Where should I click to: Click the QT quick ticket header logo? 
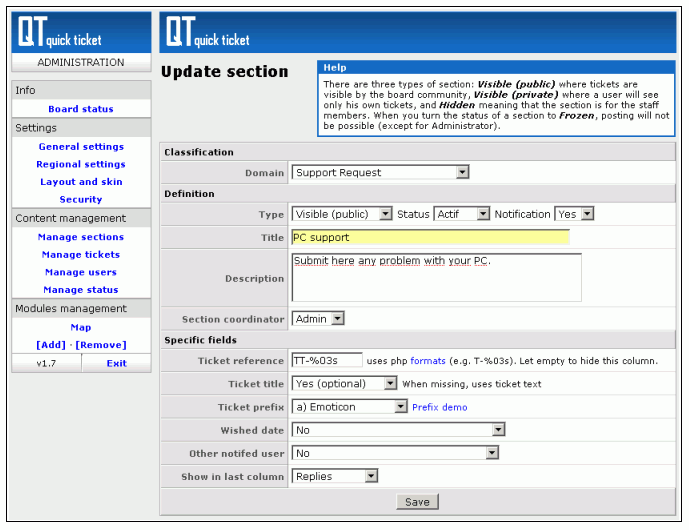(x=208, y=32)
